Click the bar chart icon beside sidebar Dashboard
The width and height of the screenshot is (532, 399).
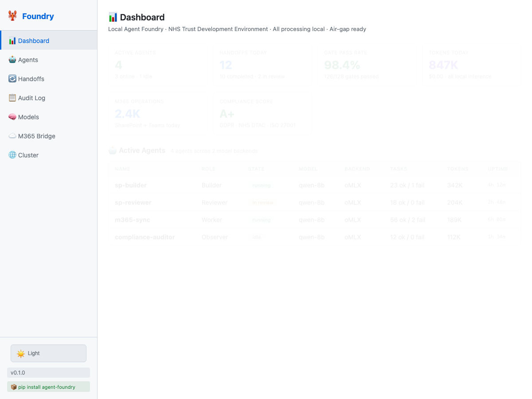point(12,41)
